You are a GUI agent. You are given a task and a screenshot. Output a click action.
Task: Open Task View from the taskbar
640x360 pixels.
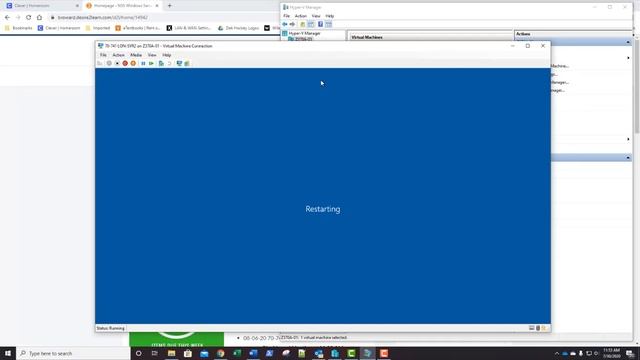coord(155,353)
